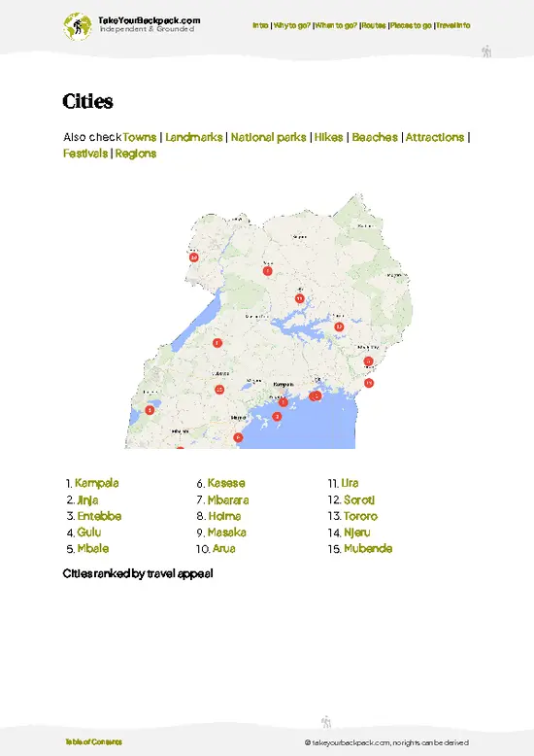Click map marker 12 for Soroti
534x756 pixels.
(339, 326)
